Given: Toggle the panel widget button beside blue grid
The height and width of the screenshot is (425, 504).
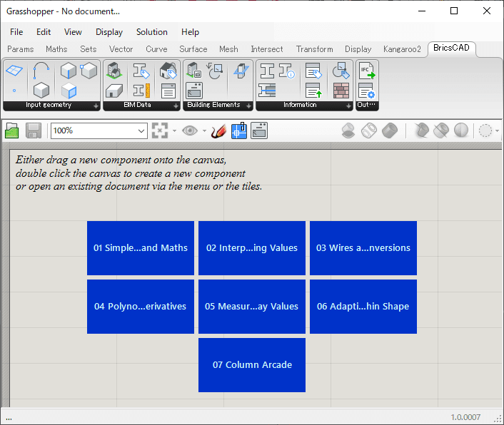Looking at the screenshot, I should [259, 130].
